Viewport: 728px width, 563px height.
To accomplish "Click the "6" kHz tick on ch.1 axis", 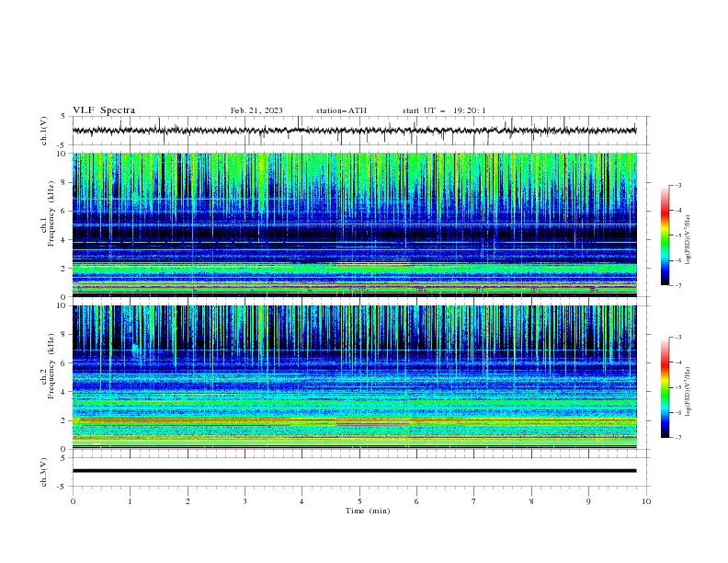I will coord(65,211).
